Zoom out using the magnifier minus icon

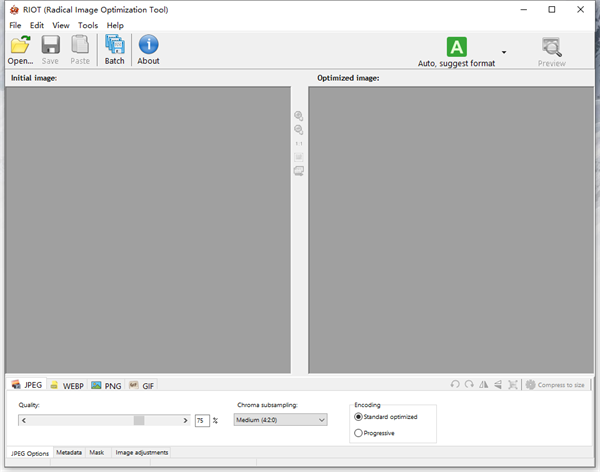[298, 129]
